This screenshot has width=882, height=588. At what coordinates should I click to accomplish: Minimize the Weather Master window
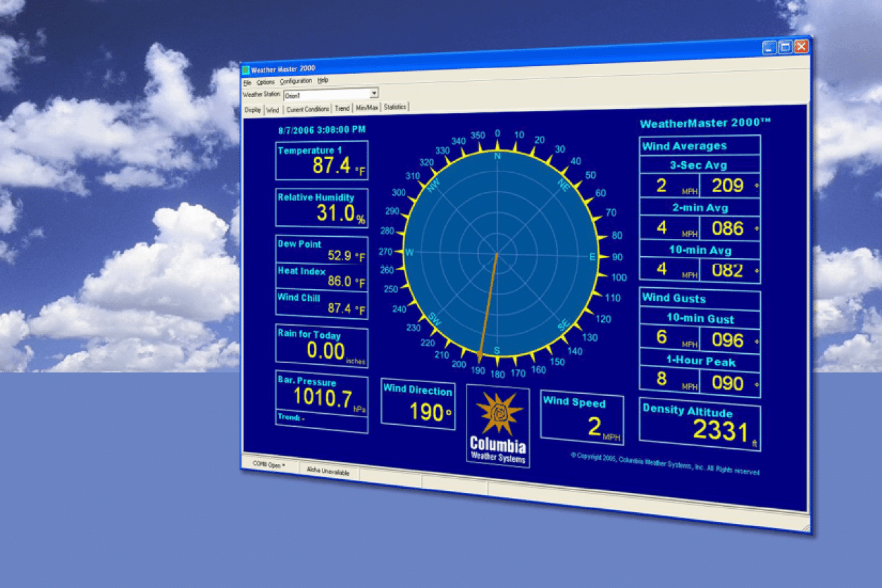(770, 48)
